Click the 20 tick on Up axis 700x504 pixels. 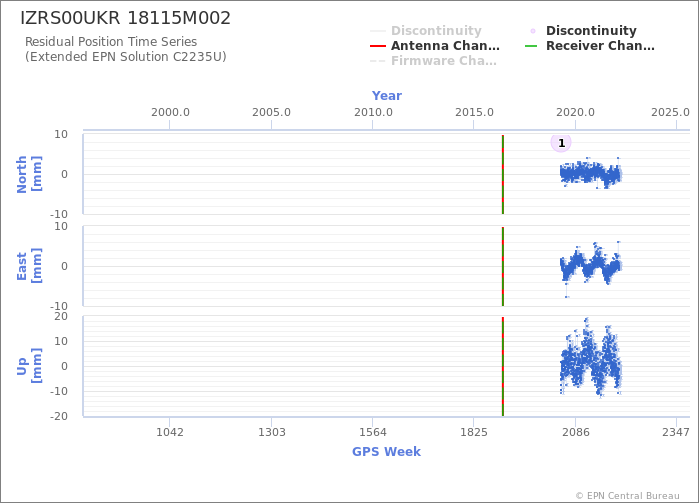61,317
